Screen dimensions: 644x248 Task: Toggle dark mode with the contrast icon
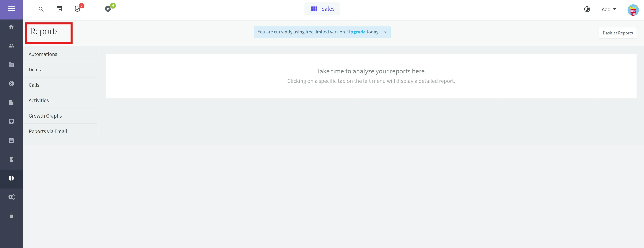point(587,9)
